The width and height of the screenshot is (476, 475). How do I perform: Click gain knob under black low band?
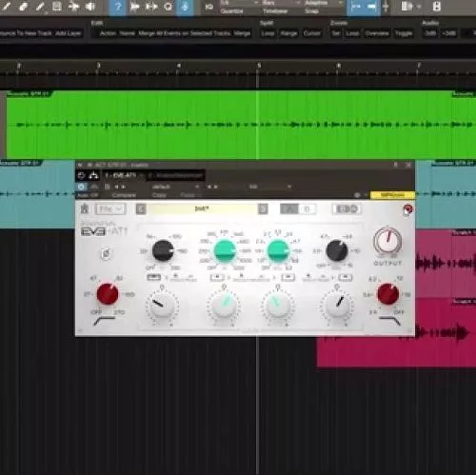162,306
